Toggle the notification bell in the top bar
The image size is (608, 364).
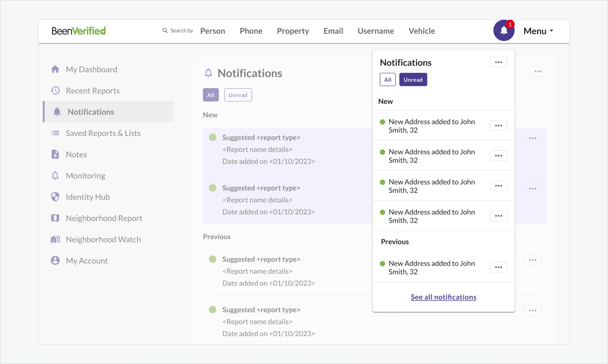pos(504,30)
